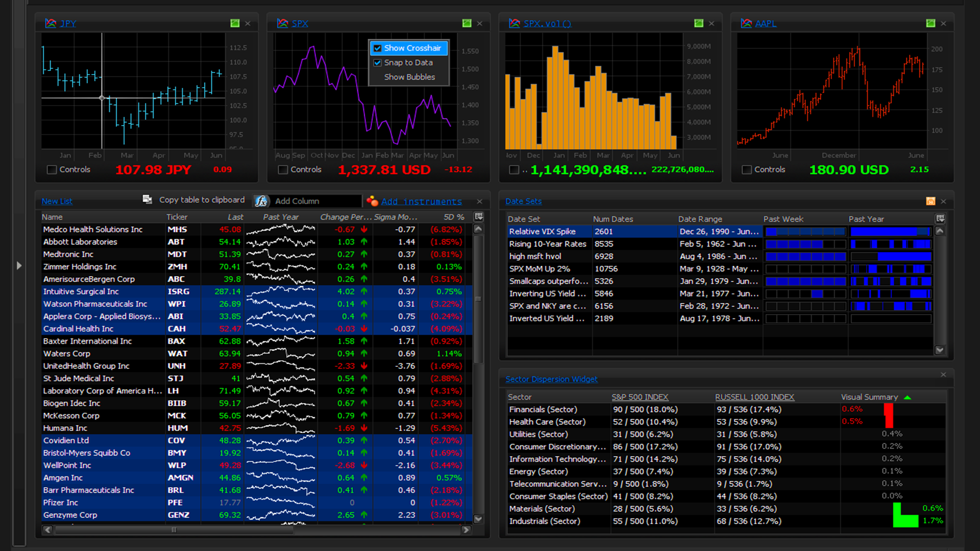Close the SPX.vol() chart panel
980x551 pixels.
pos(712,23)
